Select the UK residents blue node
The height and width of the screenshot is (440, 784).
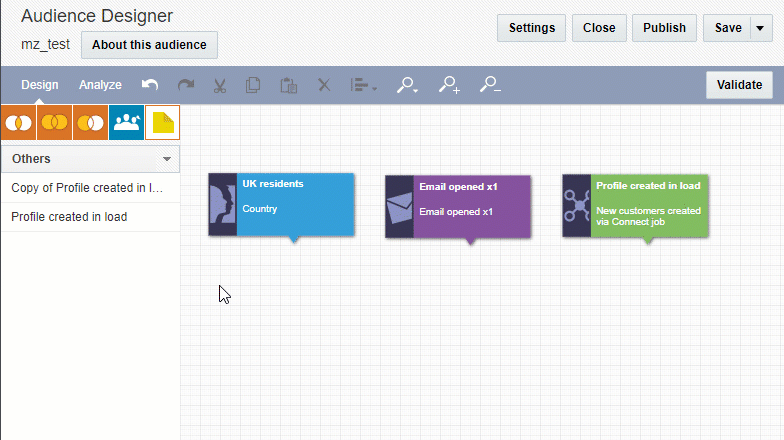(282, 204)
